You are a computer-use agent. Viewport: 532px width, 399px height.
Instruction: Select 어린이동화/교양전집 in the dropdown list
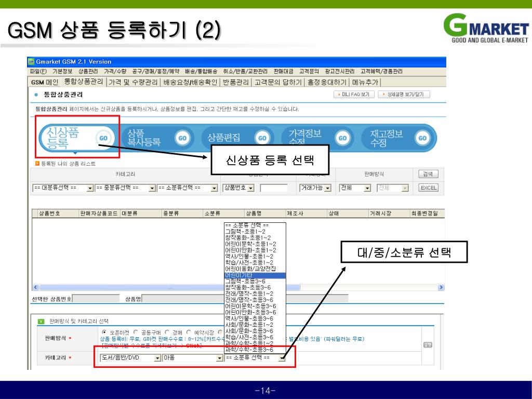(x=255, y=269)
